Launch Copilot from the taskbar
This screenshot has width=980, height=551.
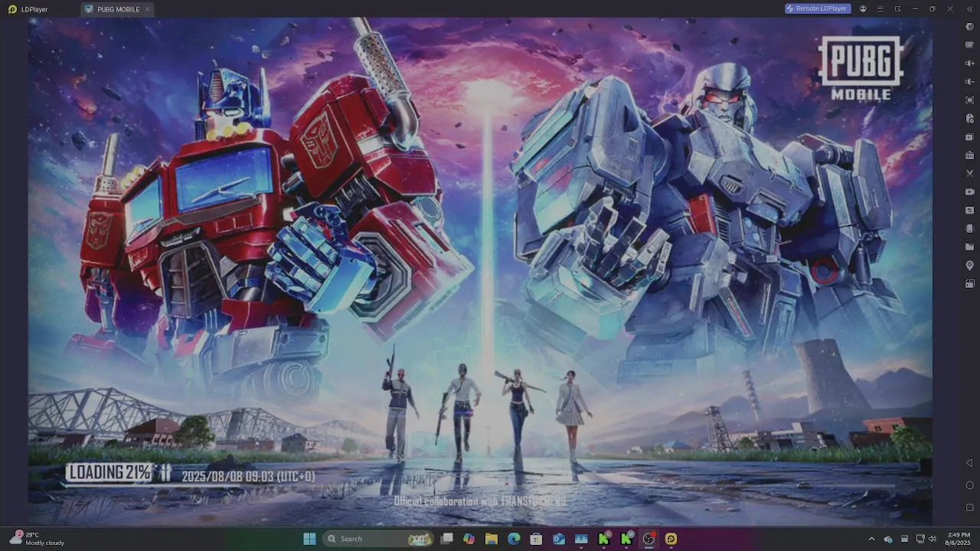click(x=469, y=539)
